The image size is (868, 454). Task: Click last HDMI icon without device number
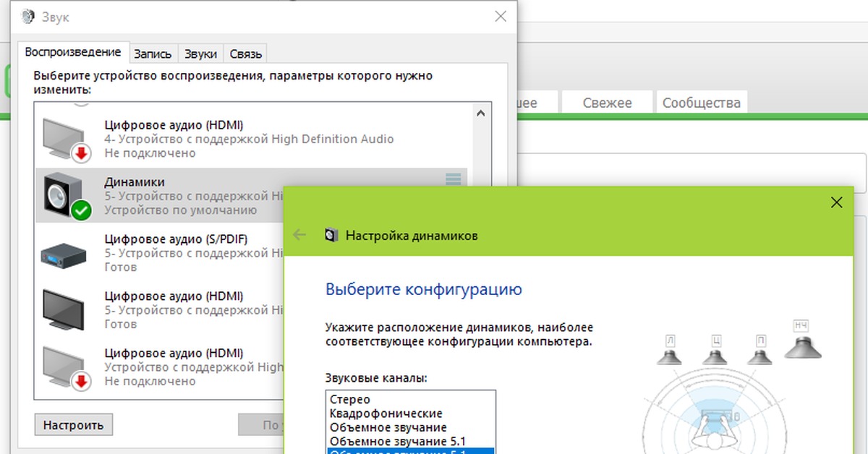[x=67, y=367]
